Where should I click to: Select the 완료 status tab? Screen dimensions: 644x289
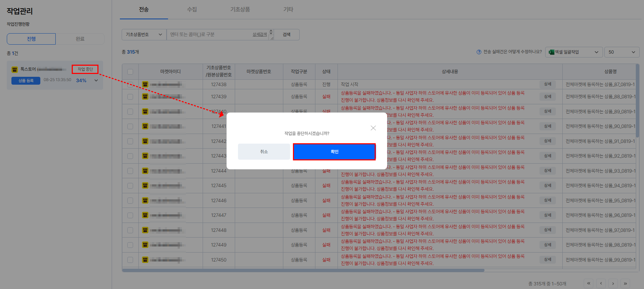(x=80, y=39)
